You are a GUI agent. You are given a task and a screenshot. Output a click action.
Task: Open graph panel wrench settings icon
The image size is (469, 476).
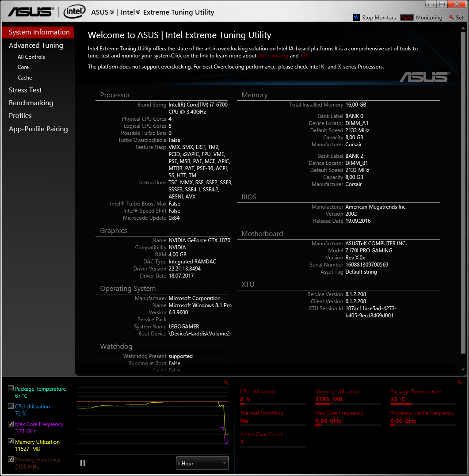click(226, 382)
